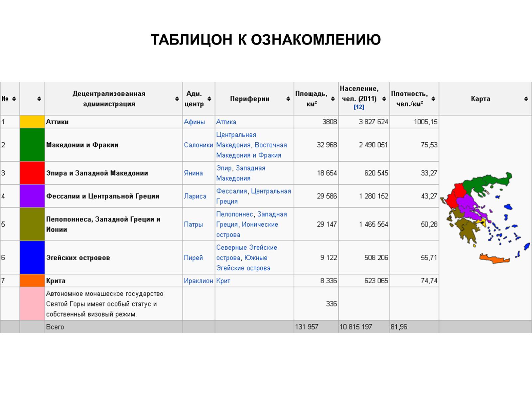Screen dimensions: 532x399
Task: Click density value 55,71
Action: (429, 258)
